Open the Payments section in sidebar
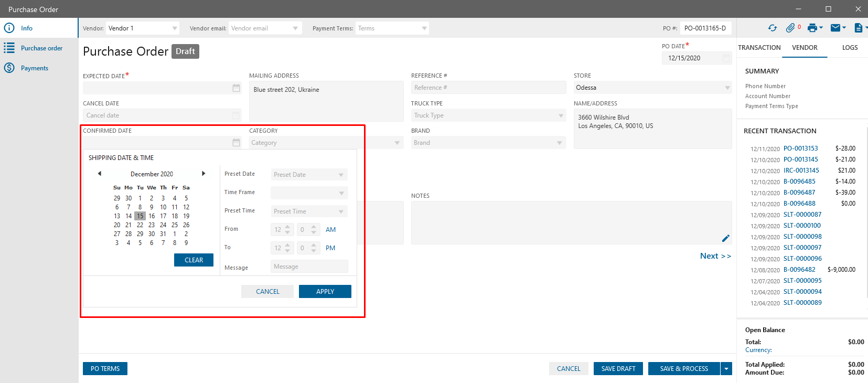The height and width of the screenshot is (383, 868). [x=34, y=68]
